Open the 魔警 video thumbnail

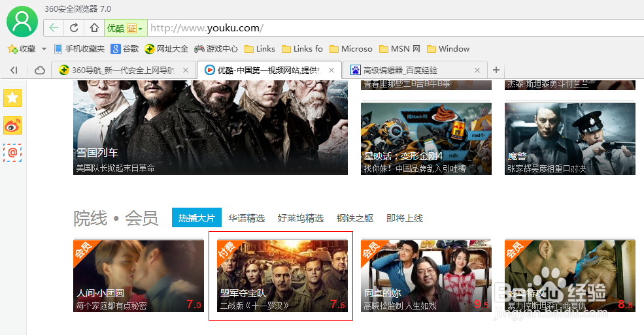pyautogui.click(x=570, y=139)
